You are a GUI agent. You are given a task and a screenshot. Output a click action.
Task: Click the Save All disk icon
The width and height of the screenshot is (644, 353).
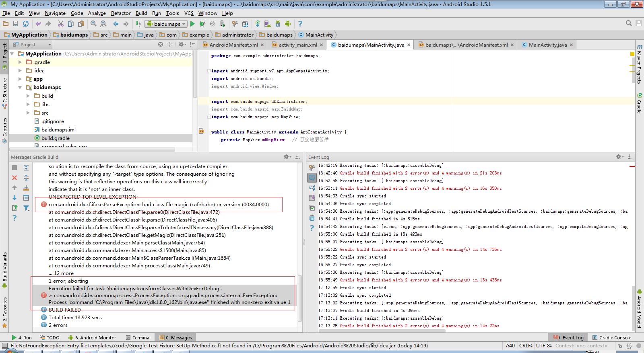coord(16,24)
